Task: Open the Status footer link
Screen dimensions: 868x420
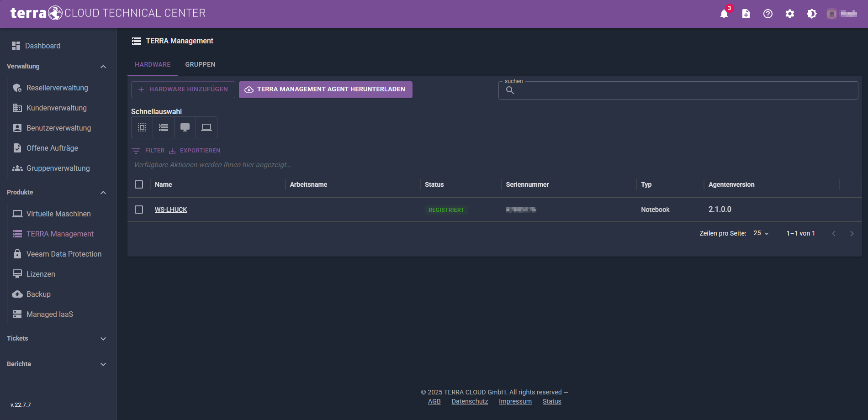Action: (x=552, y=401)
